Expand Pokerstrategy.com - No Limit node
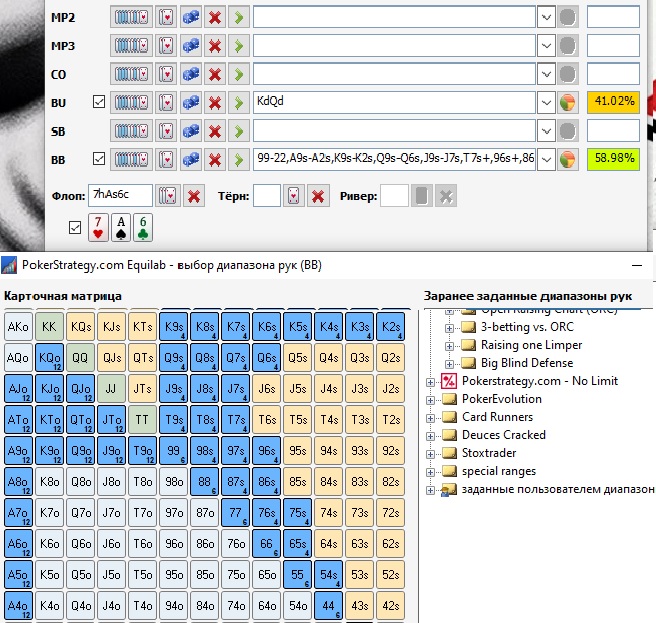Viewport: 656px width, 623px height. pyautogui.click(x=430, y=382)
